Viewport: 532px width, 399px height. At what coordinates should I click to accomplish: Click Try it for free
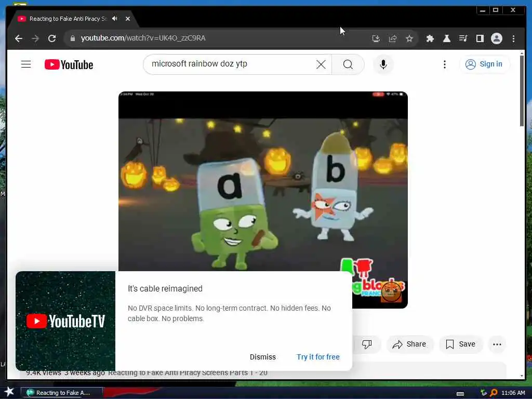[x=318, y=357]
